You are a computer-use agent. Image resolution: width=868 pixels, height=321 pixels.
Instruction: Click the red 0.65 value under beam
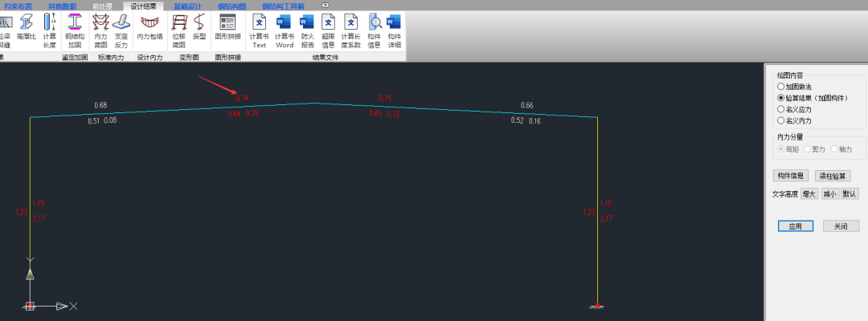point(375,113)
